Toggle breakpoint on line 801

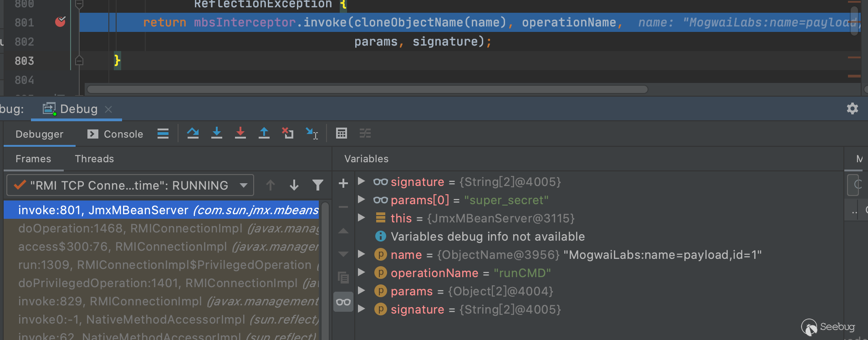[60, 22]
